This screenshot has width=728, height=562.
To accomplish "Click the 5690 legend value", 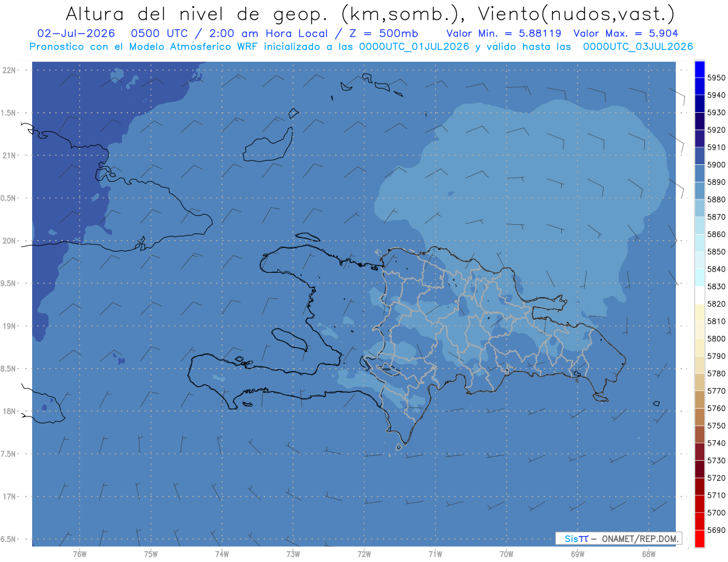I will point(716,530).
